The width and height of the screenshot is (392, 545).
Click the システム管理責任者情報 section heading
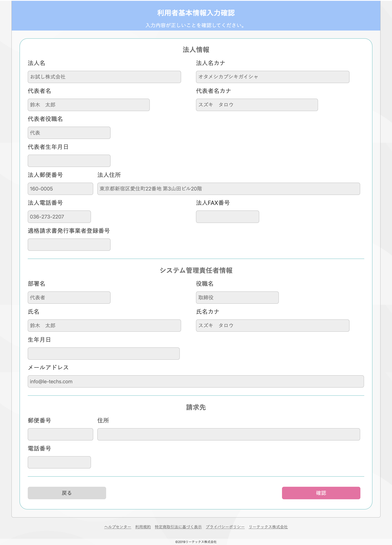tap(196, 270)
